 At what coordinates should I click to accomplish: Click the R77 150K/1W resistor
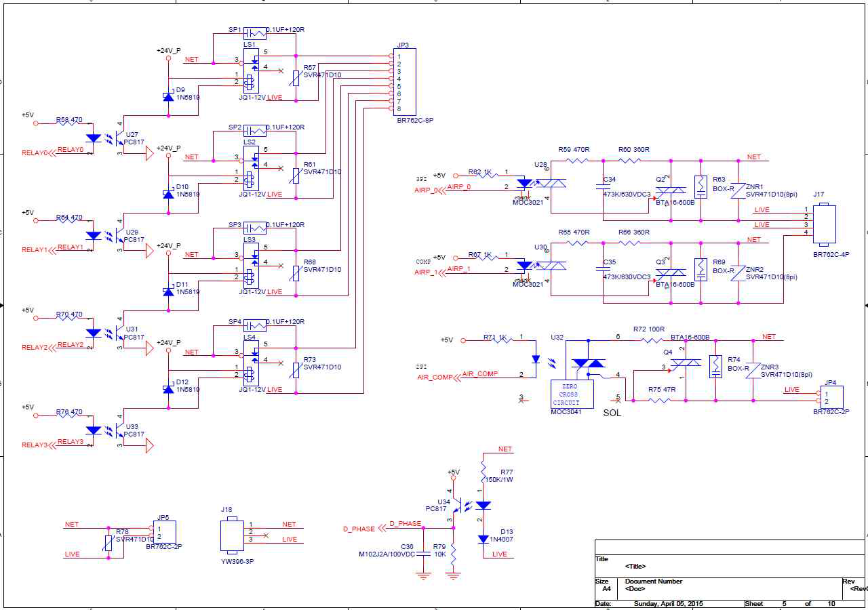pos(483,471)
